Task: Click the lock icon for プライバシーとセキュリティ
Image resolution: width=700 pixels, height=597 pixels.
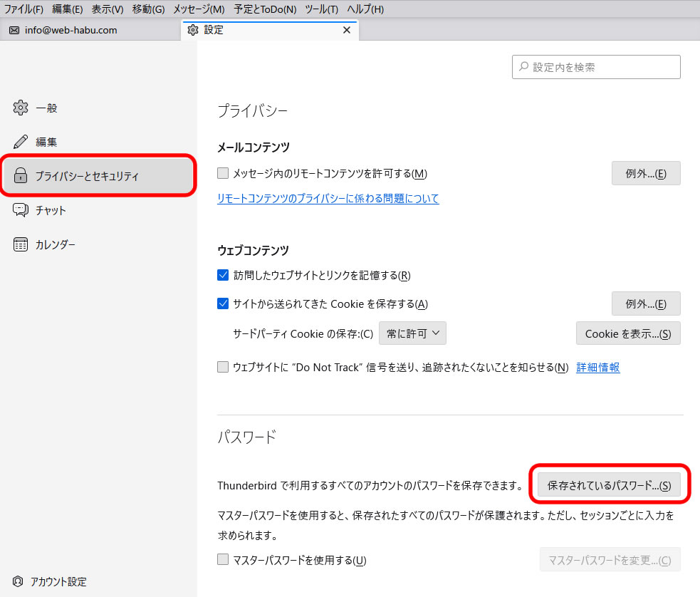Action: [21, 176]
